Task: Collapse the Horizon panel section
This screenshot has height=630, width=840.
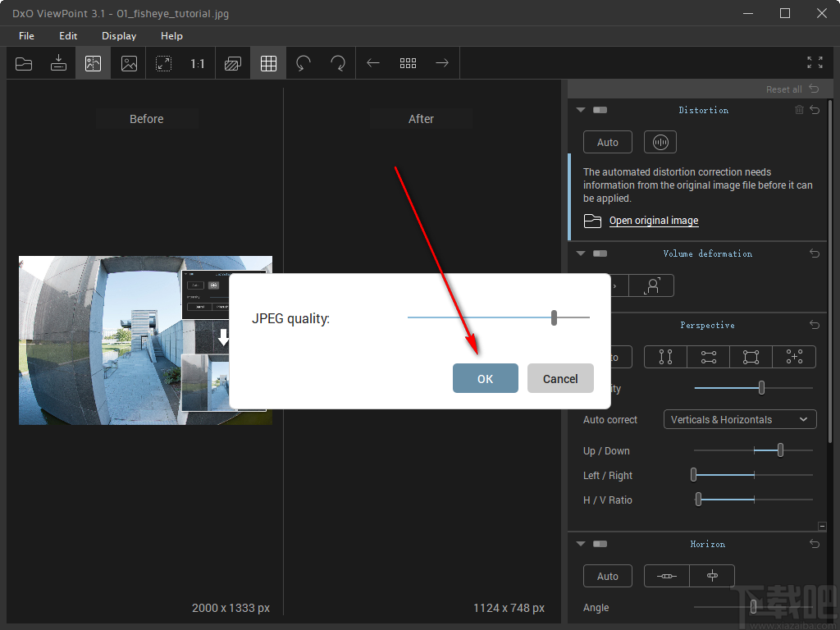Action: tap(581, 544)
